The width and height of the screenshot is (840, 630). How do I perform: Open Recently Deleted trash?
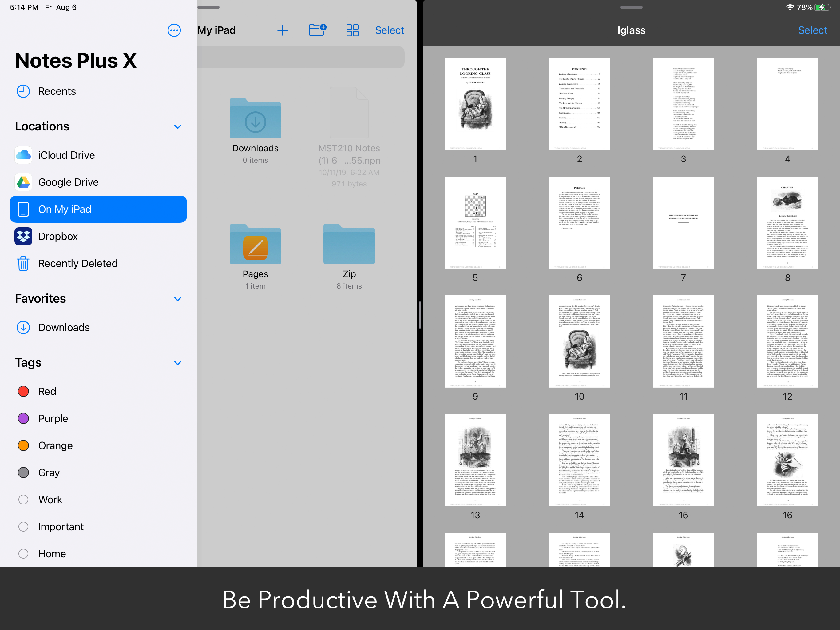click(77, 263)
